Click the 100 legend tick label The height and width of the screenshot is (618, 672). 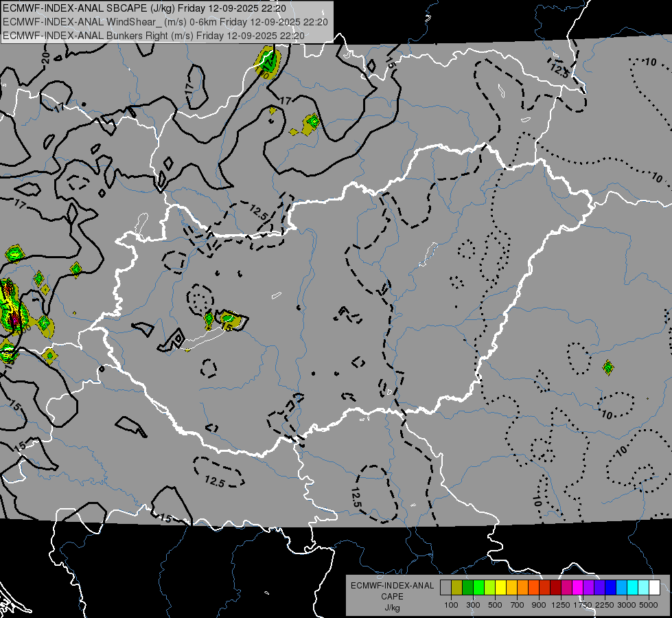[451, 605]
